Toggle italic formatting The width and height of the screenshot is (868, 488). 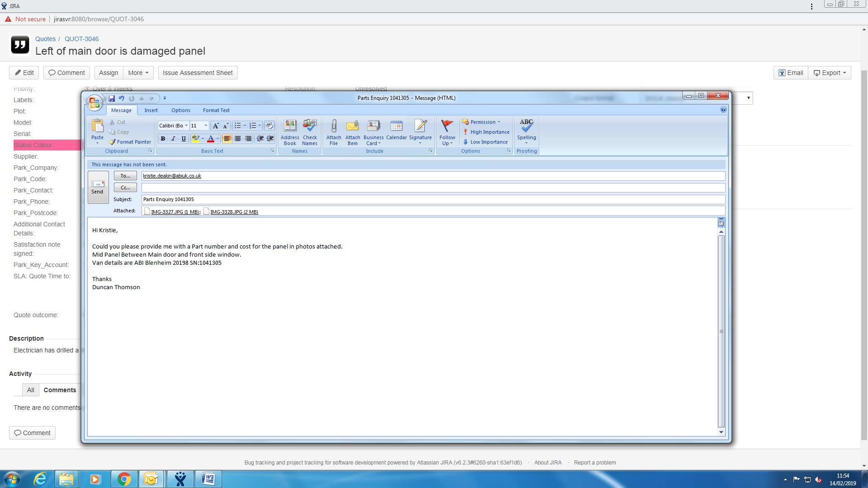[x=173, y=139]
